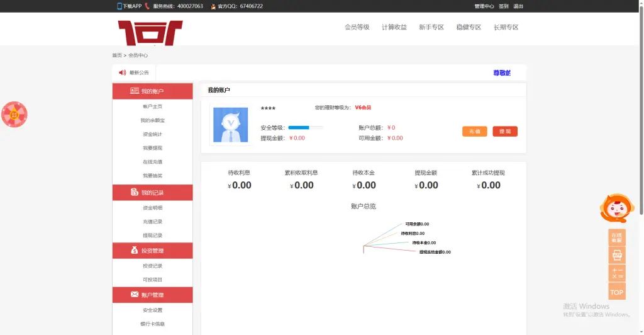Click the 下载APP phone icon
Viewport: 644px width, 335px height.
pos(119,6)
